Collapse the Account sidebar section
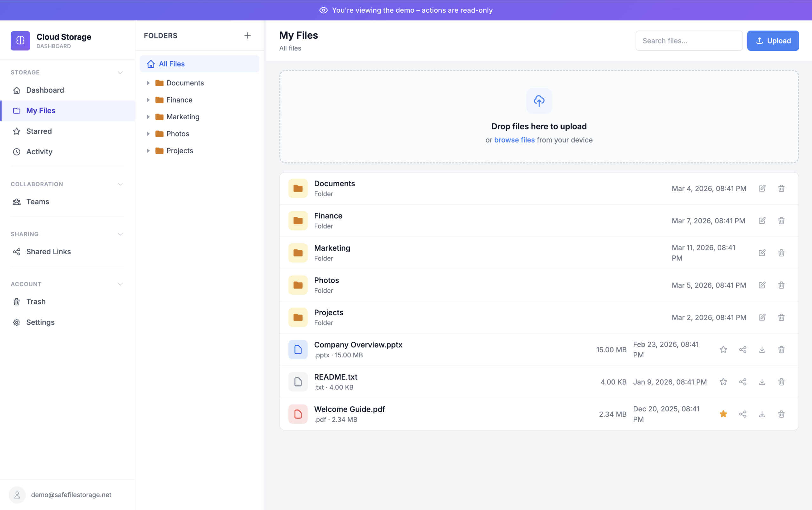 (x=120, y=284)
